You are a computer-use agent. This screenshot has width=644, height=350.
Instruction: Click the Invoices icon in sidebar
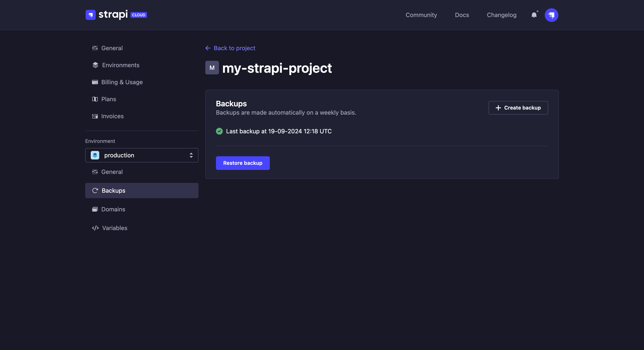(x=95, y=116)
